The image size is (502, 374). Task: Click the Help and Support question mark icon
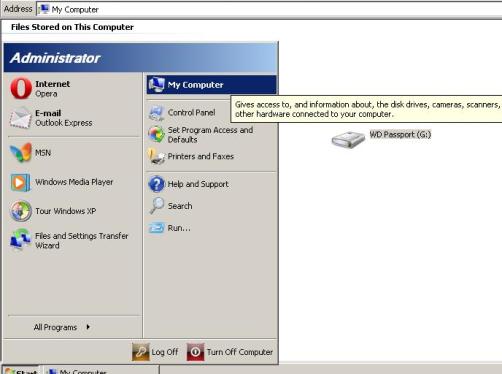tap(156, 184)
